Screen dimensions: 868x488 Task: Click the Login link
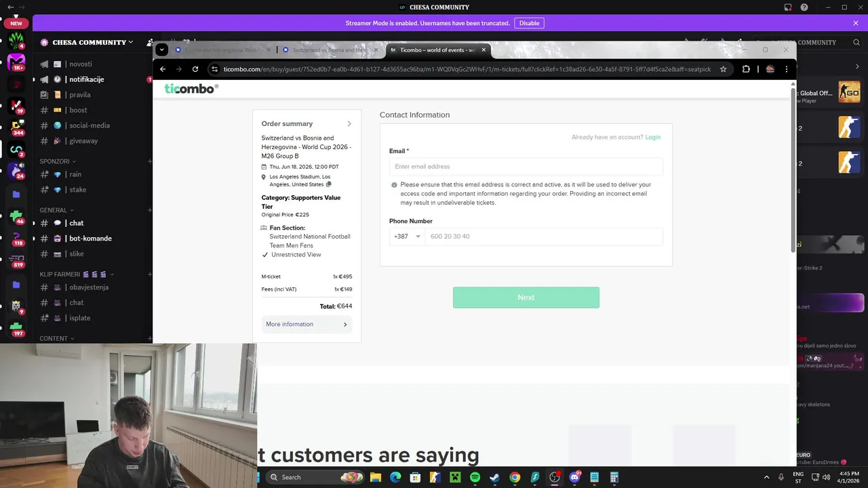(653, 137)
